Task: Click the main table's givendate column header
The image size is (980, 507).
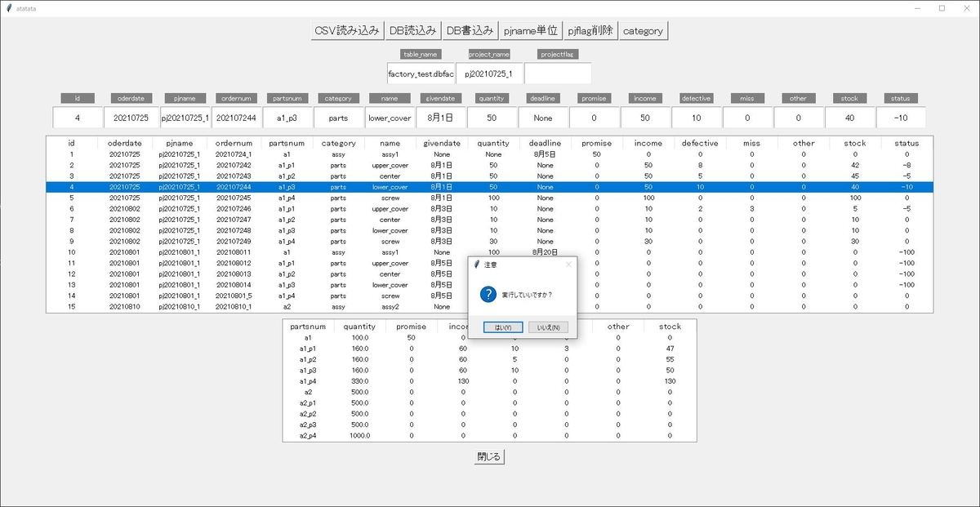Action: coord(442,143)
